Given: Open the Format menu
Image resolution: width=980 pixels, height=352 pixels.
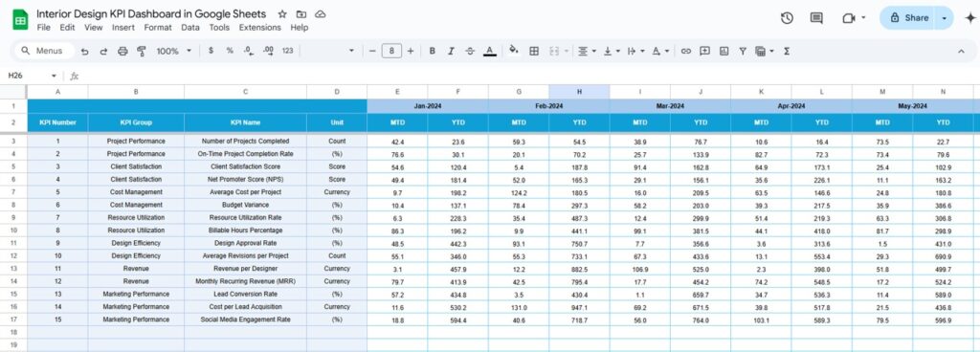Looking at the screenshot, I should pyautogui.click(x=158, y=28).
